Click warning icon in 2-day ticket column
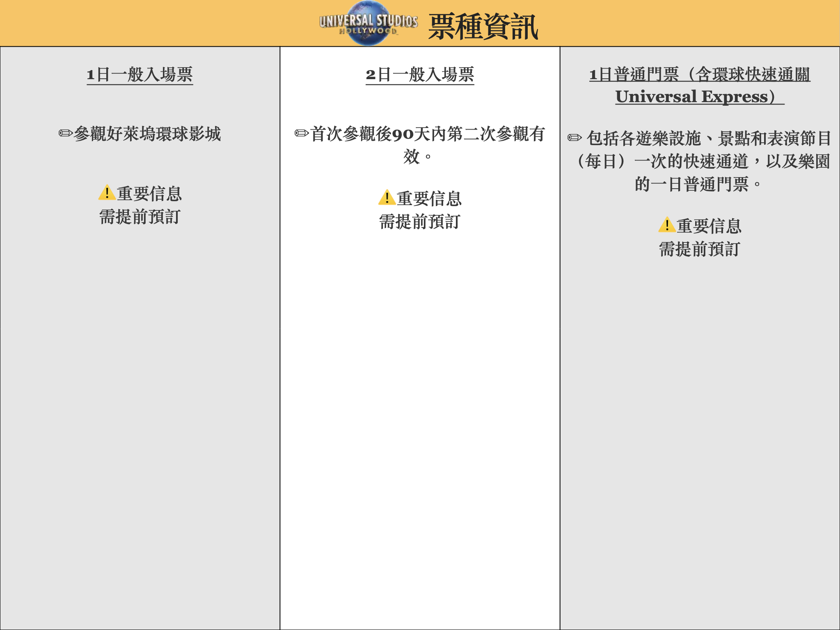 coord(387,197)
